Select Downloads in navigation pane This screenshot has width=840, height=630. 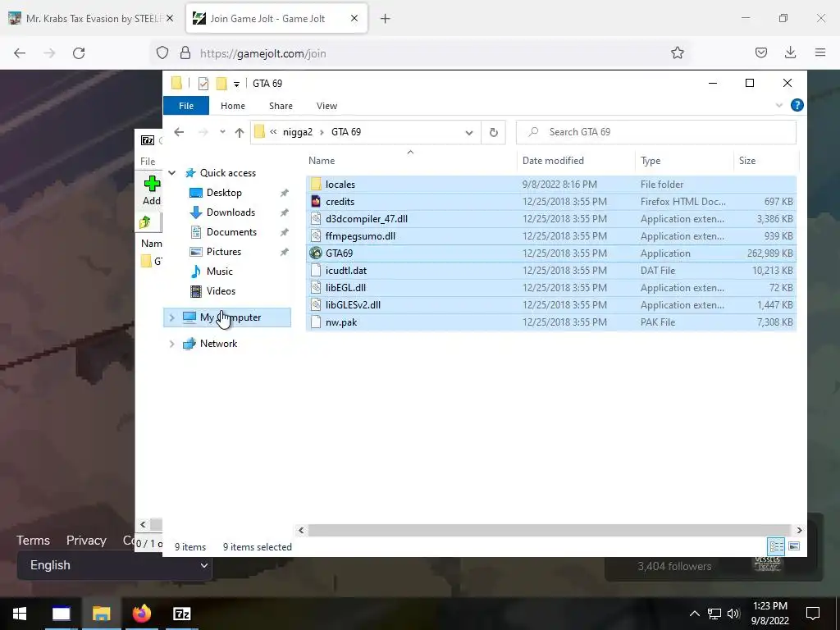coord(231,212)
